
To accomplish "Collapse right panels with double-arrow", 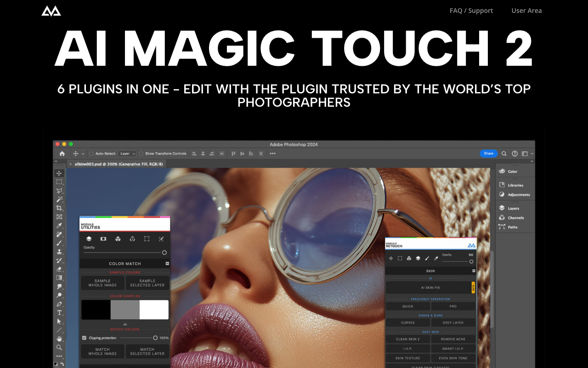I will tap(532, 161).
